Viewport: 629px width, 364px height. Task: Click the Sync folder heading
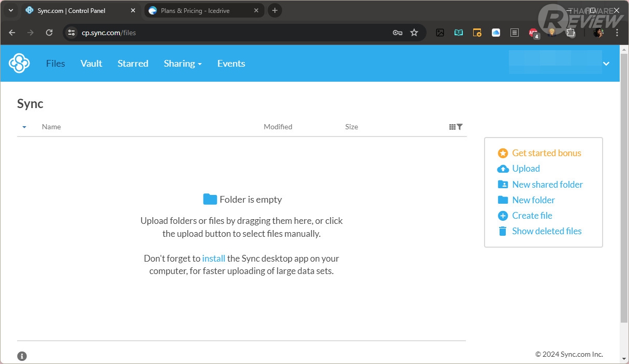pos(30,103)
